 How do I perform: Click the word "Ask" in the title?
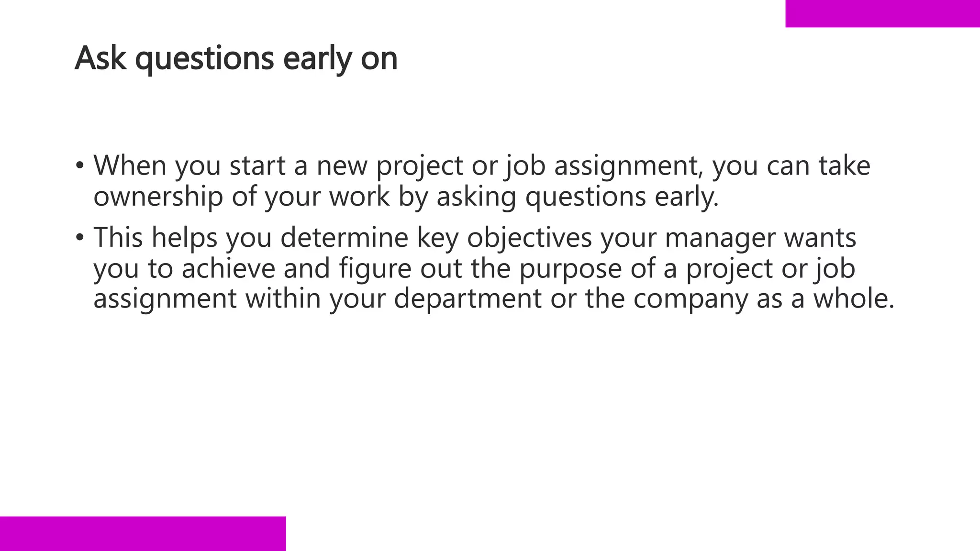100,58
